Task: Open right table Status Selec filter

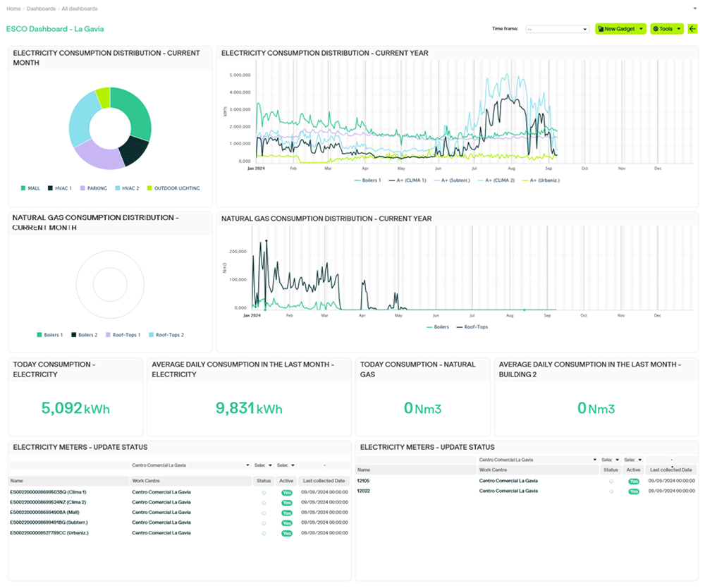Action: coord(611,460)
